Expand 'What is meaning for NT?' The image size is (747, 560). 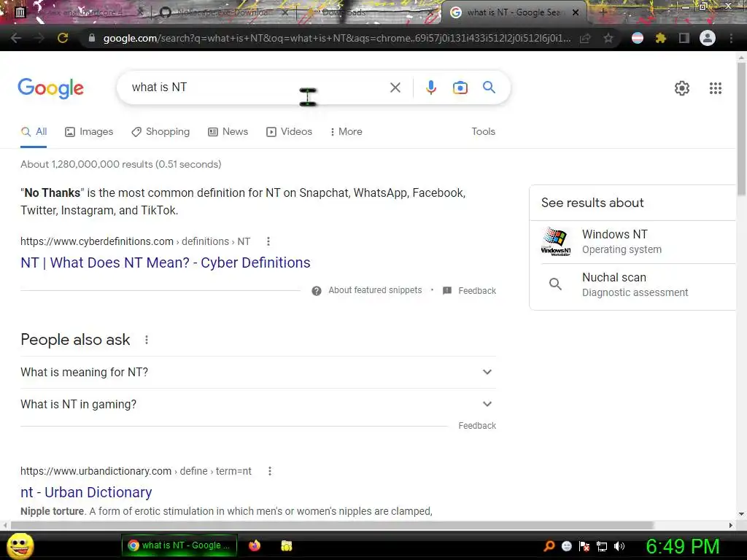pyautogui.click(x=258, y=372)
